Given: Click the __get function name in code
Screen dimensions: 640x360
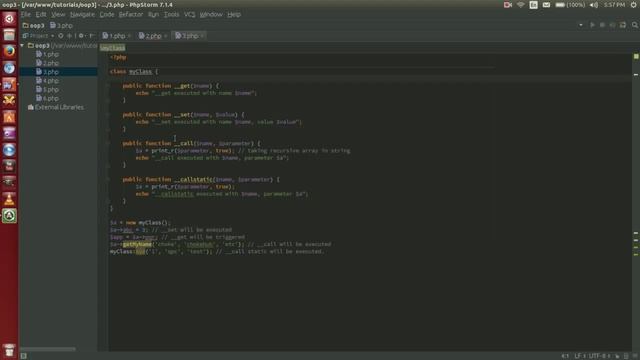Looking at the screenshot, I should [x=182, y=86].
